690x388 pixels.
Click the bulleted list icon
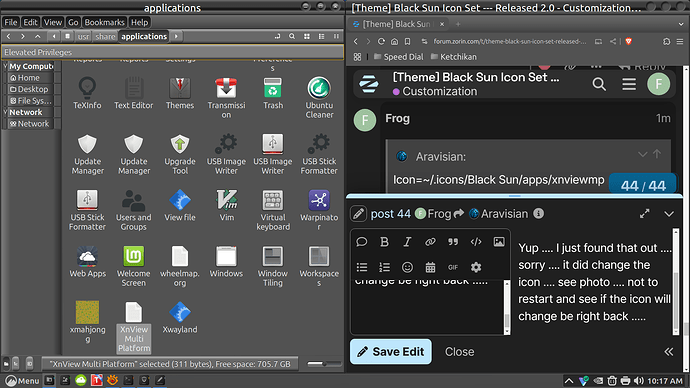(x=362, y=267)
